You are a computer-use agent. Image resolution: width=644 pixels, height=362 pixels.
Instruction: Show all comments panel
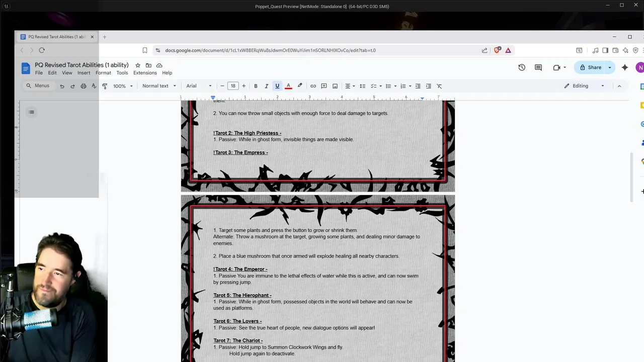[538, 67]
